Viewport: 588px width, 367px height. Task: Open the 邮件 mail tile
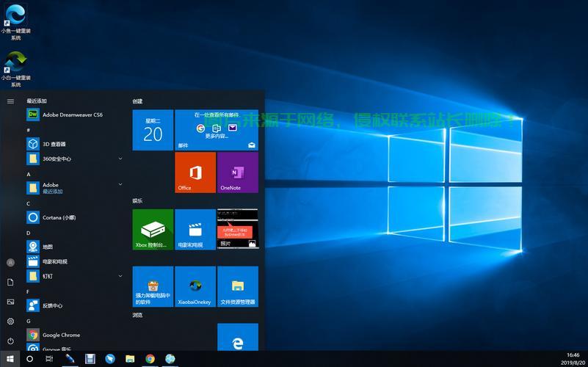217,130
